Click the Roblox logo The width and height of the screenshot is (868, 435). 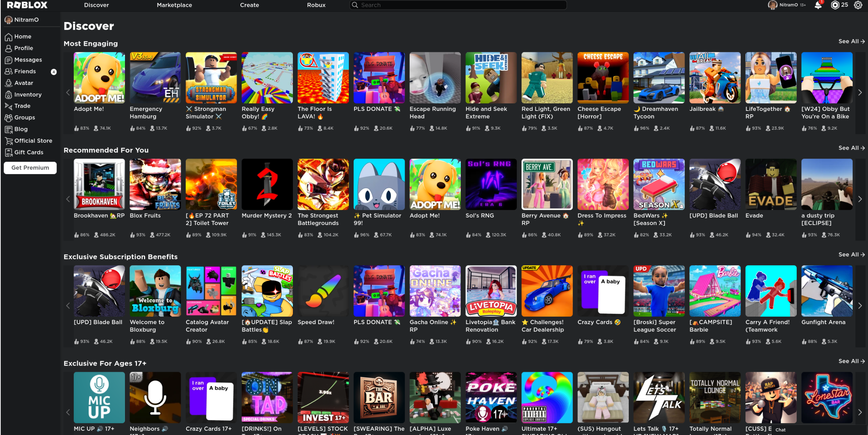[x=27, y=5]
